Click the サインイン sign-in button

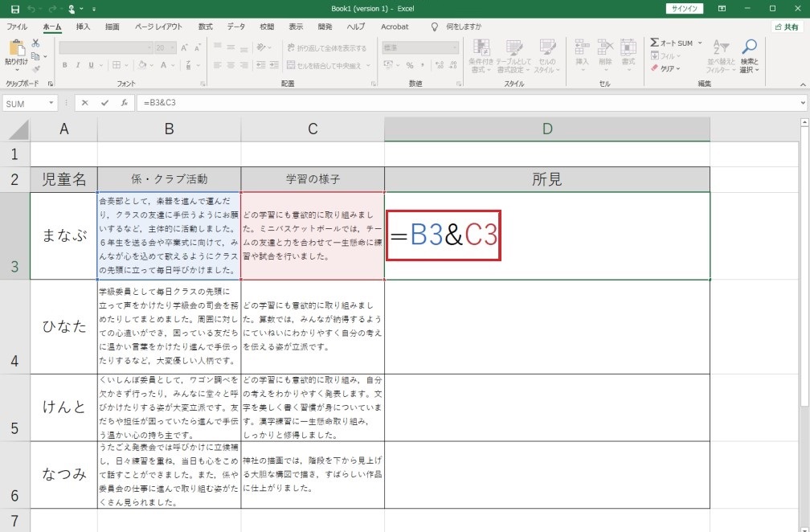click(685, 9)
